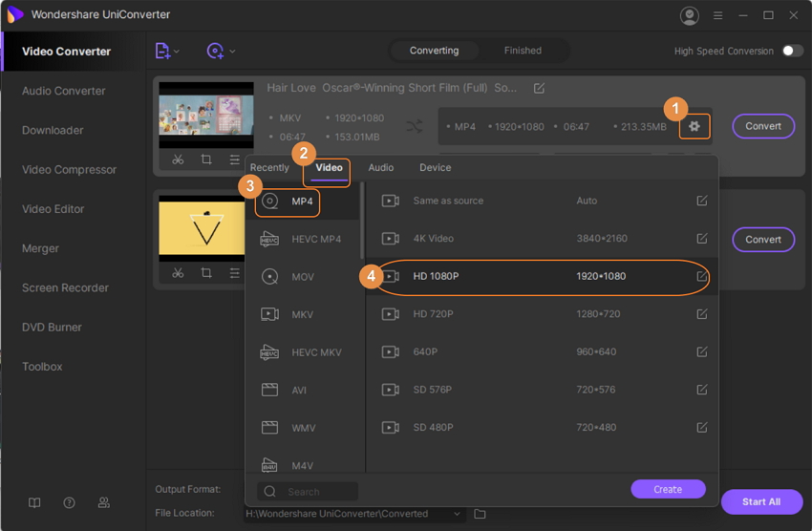Click the Create custom preset button
The image size is (812, 531).
668,489
